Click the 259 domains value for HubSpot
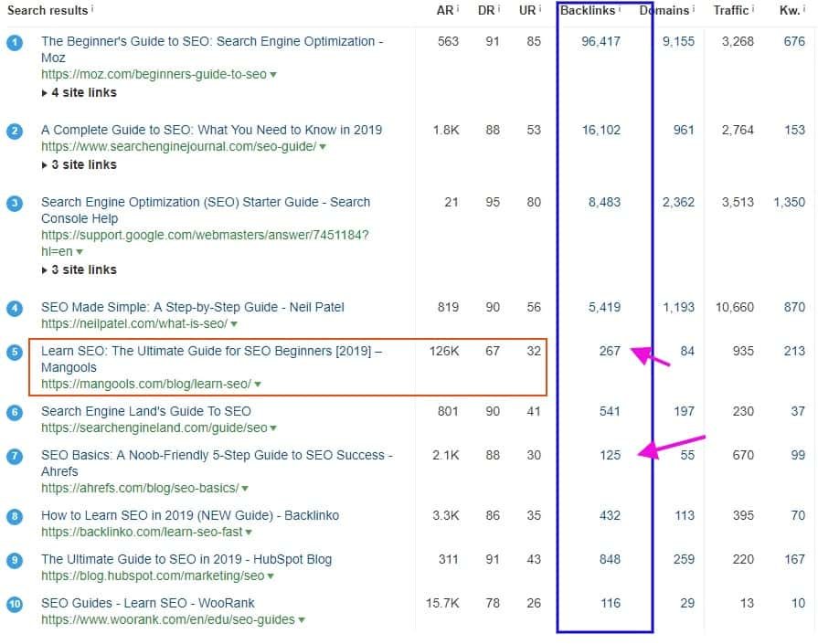 [683, 559]
